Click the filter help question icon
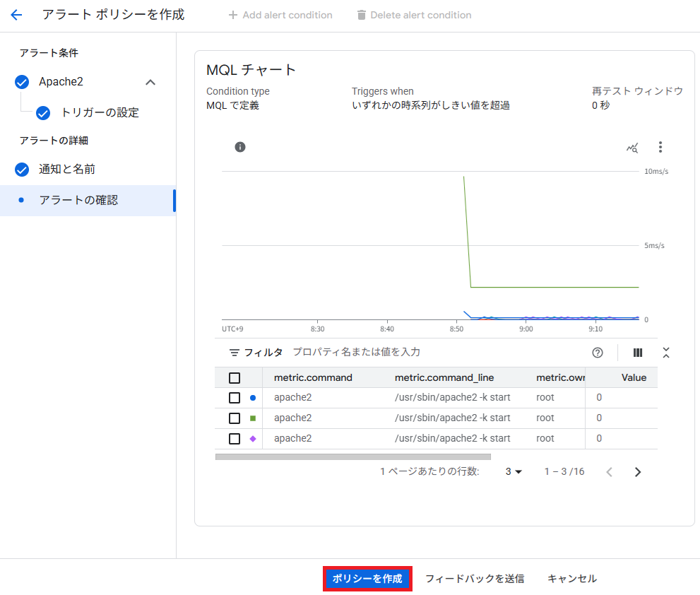This screenshot has height=595, width=700. pyautogui.click(x=598, y=353)
